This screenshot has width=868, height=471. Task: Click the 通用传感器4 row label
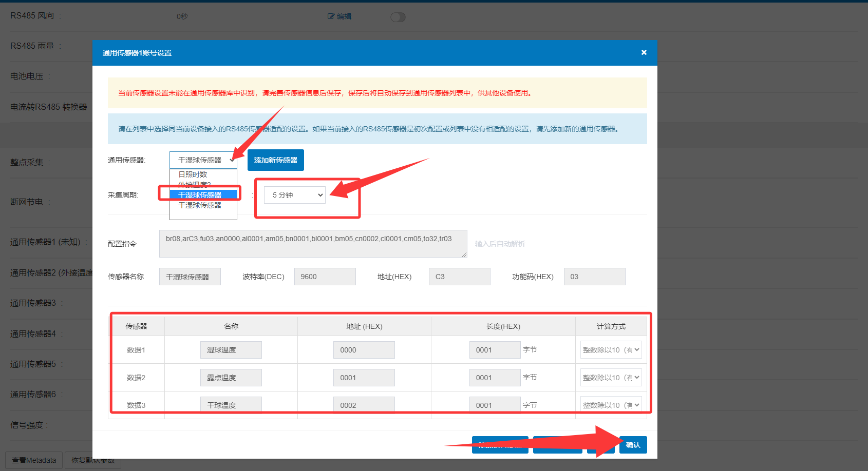[33, 333]
